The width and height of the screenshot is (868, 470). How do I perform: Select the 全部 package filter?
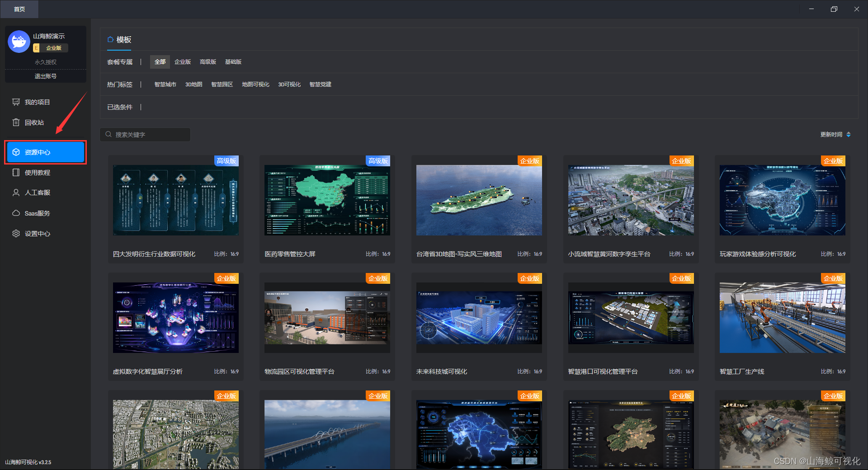pyautogui.click(x=160, y=62)
